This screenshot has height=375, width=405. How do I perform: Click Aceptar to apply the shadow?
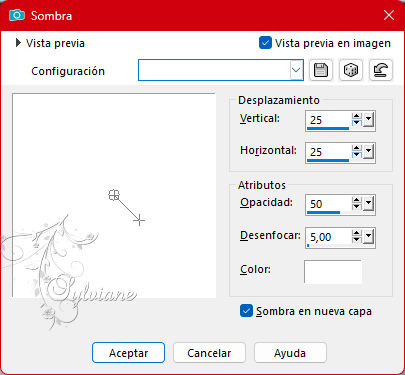(128, 353)
